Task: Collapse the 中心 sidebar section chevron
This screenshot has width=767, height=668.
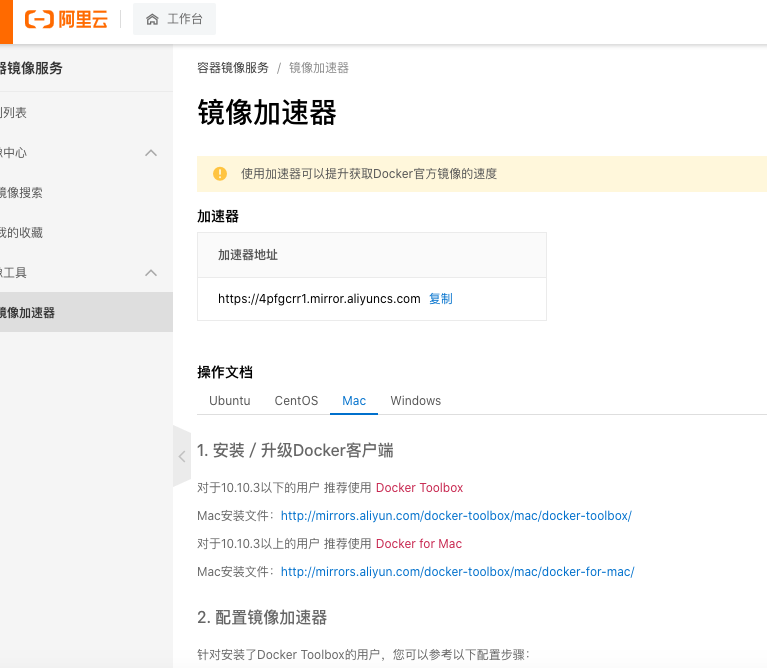Action: point(151,153)
